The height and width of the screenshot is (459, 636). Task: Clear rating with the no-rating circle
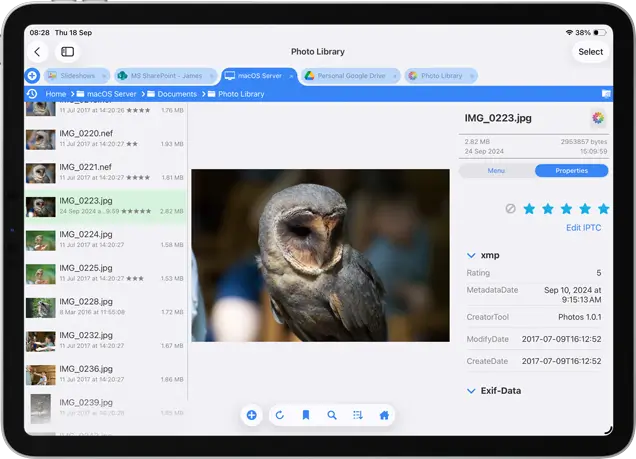coord(511,209)
